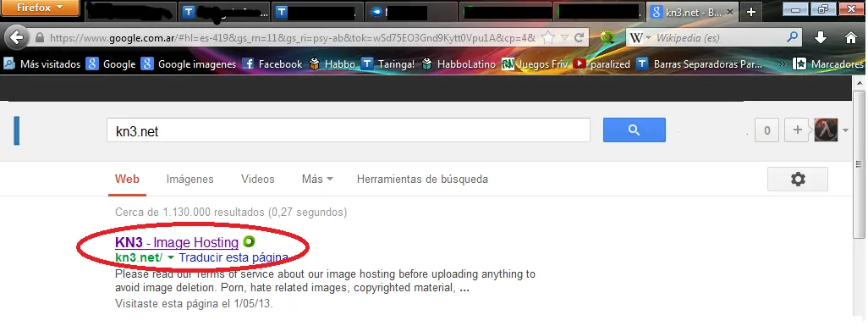Viewport: 868px width, 326px height.
Task: Expand the green arrow next to kn3.net/
Action: tap(171, 258)
